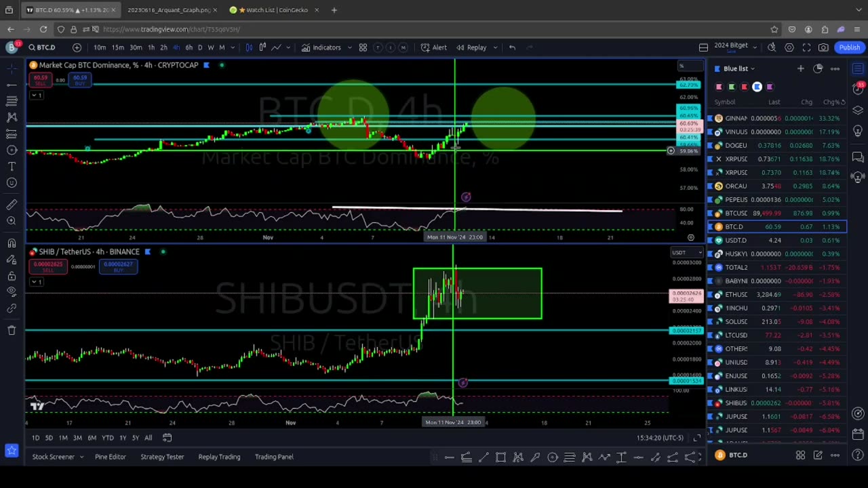Screen dimensions: 868x488
Task: Set chart range to YTD
Action: coord(107,438)
